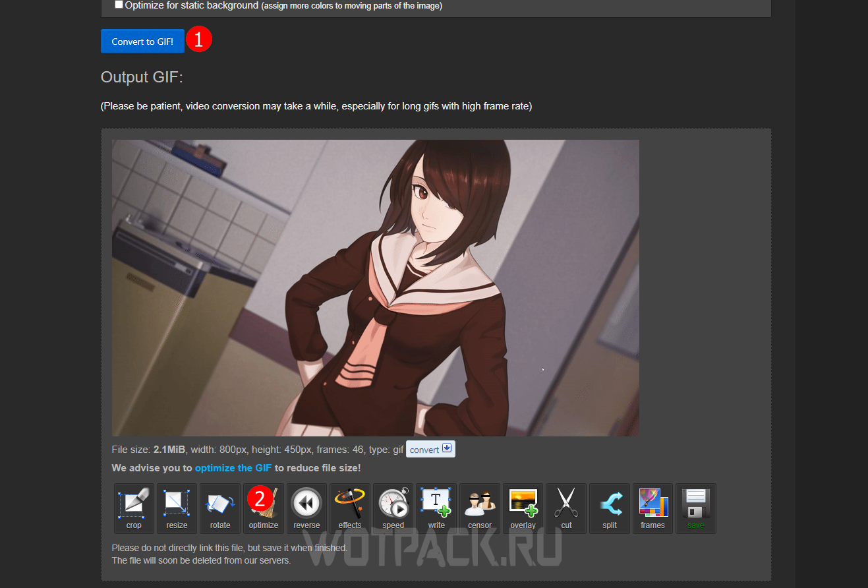
Task: Select the overlay tool
Action: tap(523, 508)
